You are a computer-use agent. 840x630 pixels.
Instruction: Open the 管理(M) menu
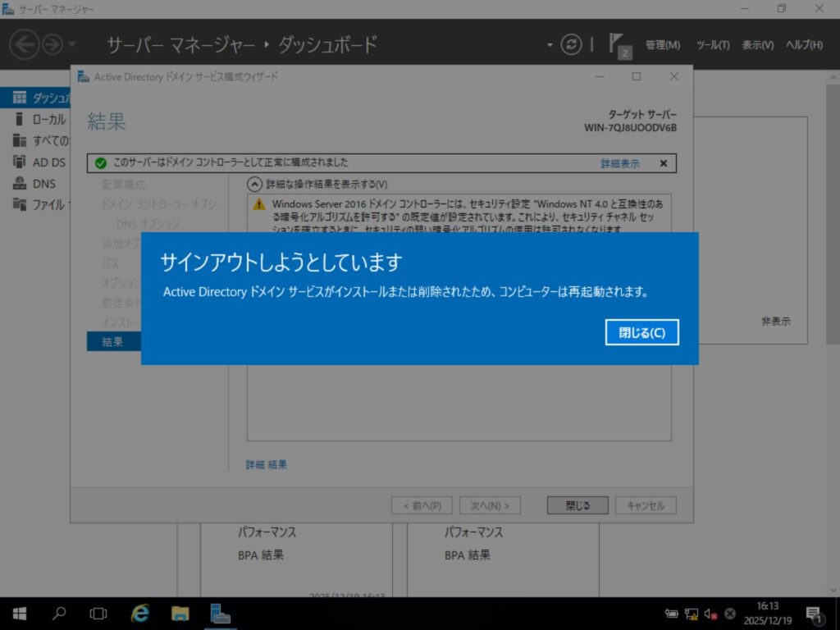coord(662,45)
